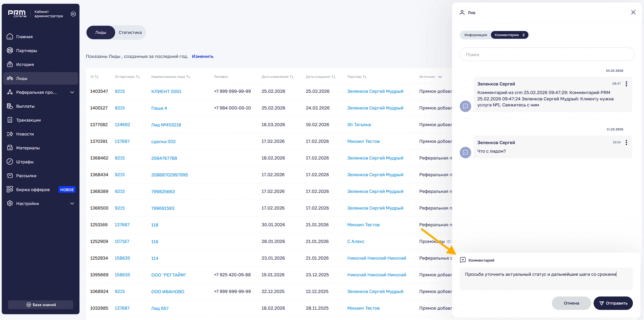Expand the Реферальная программа menu
644x320 pixels.
tap(72, 92)
